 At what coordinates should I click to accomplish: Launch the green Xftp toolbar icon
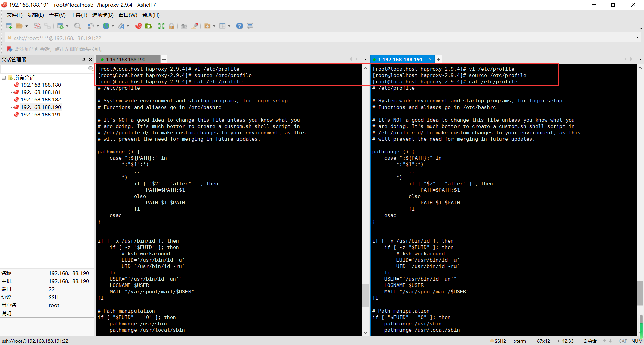click(x=149, y=26)
